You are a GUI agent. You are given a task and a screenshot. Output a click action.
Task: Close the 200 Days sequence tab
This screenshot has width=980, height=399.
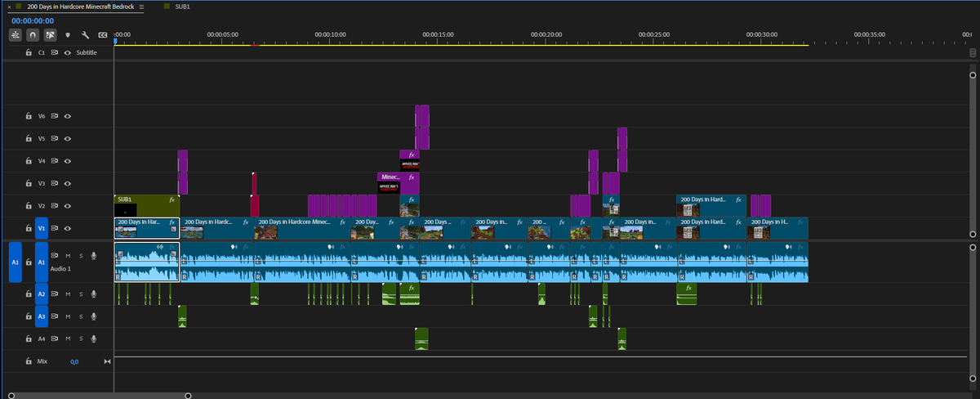pos(9,7)
